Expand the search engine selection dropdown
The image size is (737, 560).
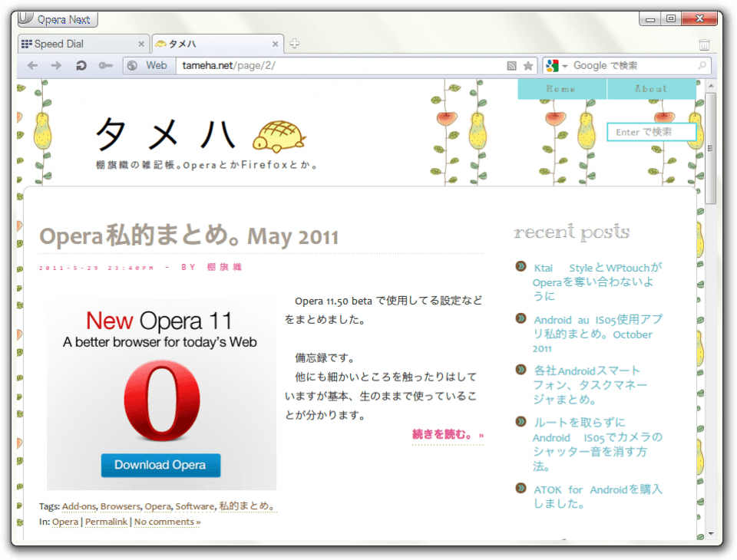tap(565, 65)
